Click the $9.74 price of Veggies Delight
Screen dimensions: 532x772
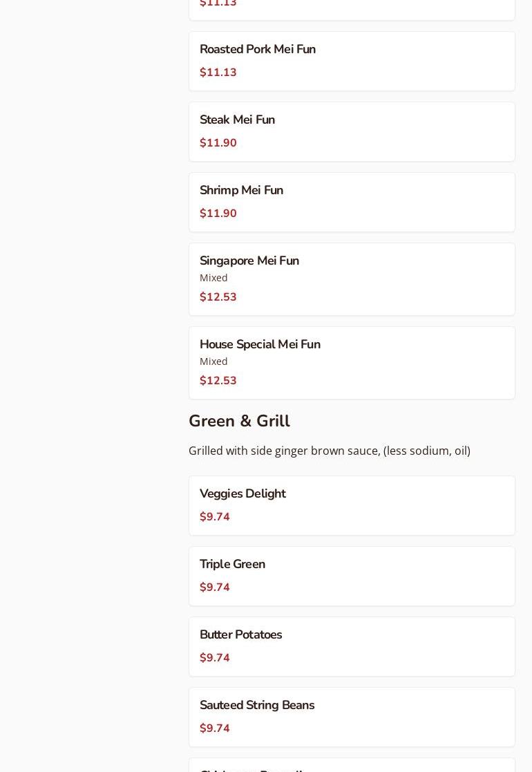click(x=215, y=517)
